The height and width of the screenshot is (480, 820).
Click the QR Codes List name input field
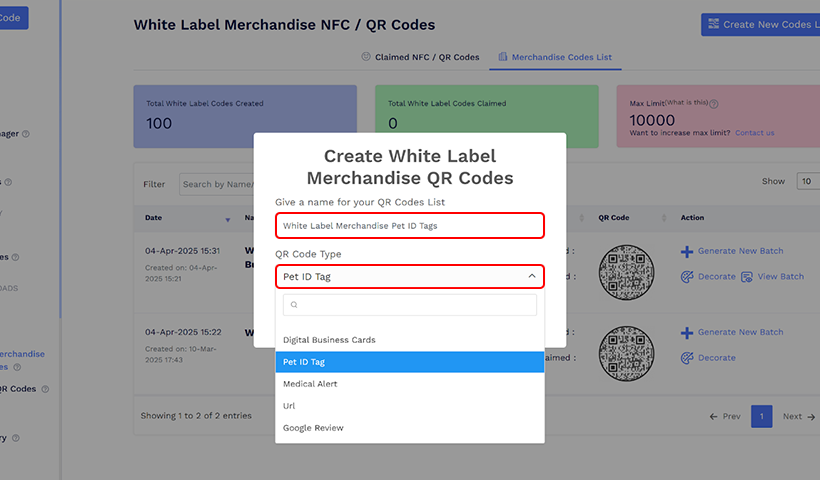tap(409, 226)
